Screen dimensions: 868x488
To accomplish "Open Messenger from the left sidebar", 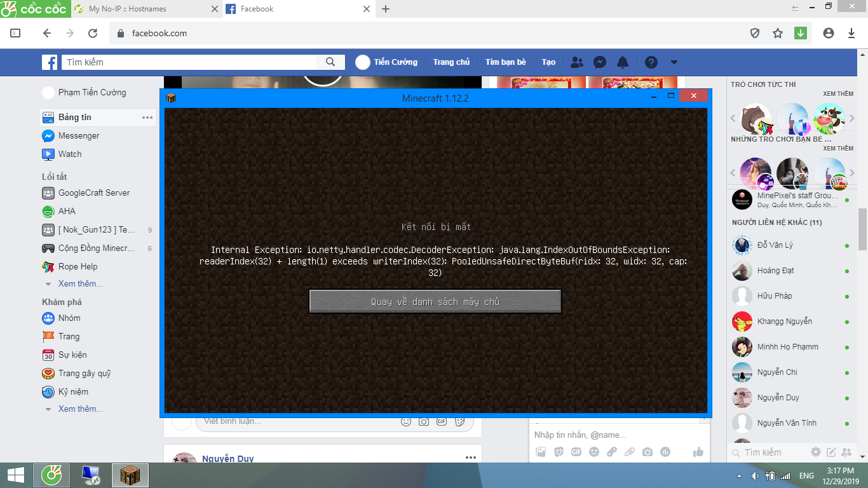I will (71, 136).
